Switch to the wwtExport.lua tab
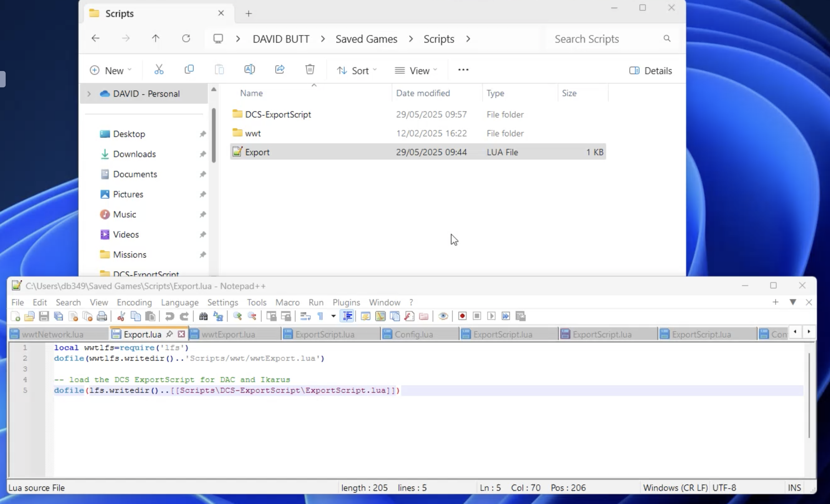The width and height of the screenshot is (830, 504). (x=235, y=334)
